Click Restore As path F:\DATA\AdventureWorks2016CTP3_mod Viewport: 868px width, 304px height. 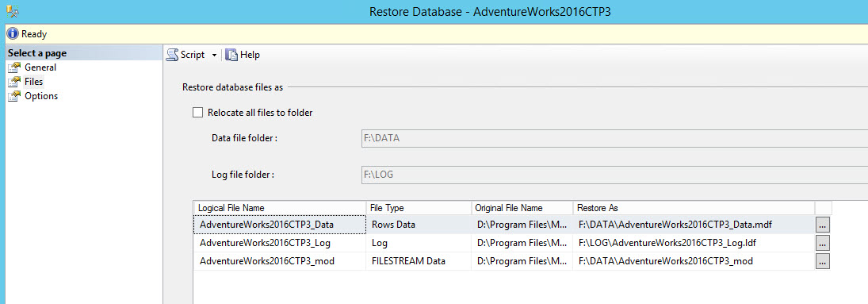[x=694, y=260]
